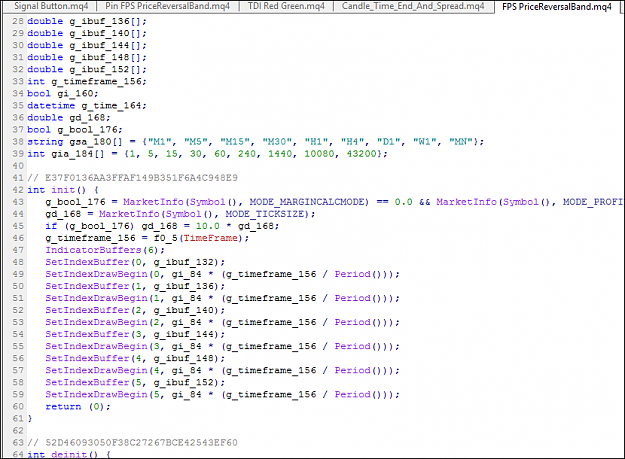625x459 pixels.
Task: Open the Candle_Time_End_And_Spread.mq4 tab
Action: pyautogui.click(x=413, y=6)
